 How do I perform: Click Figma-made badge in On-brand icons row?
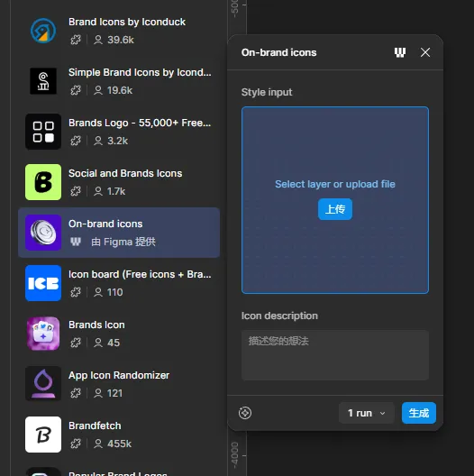pos(76,242)
